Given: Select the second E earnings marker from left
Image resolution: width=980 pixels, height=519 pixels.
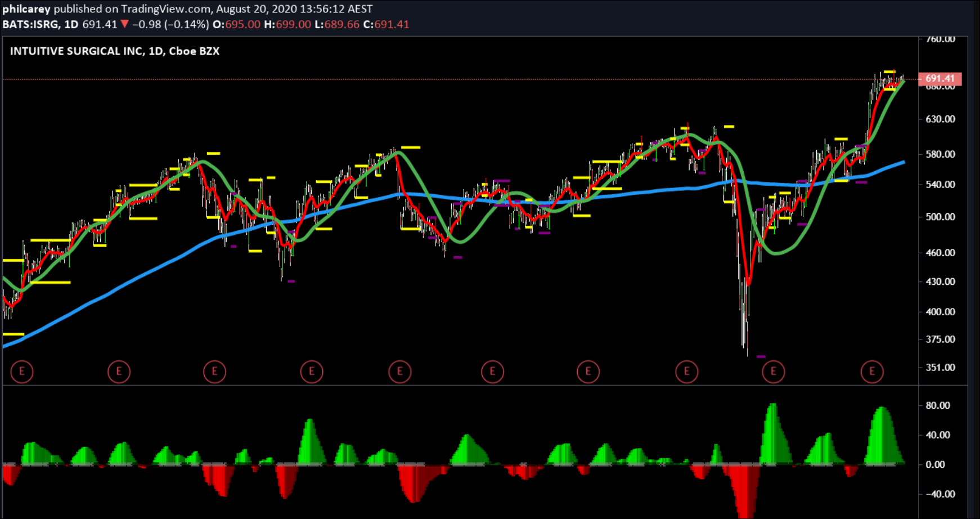Looking at the screenshot, I should point(119,372).
